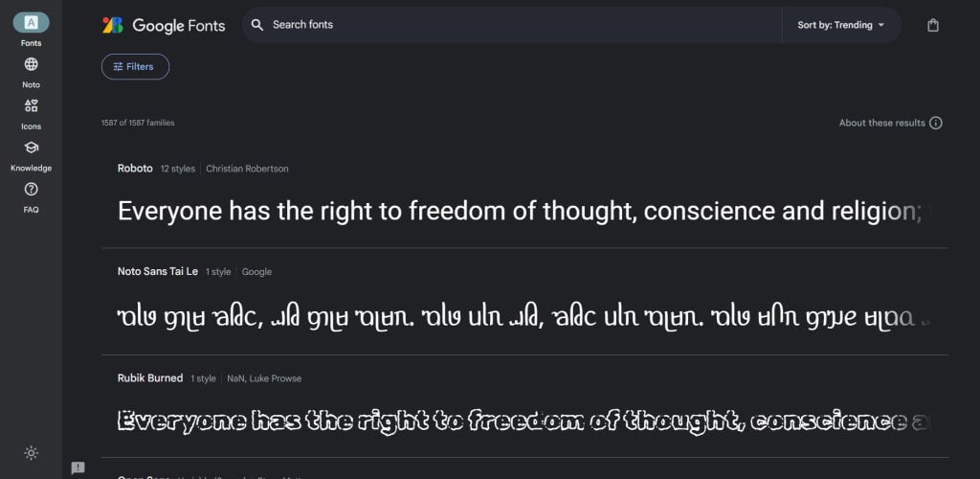Open the Knowledge graduation cap icon

31,148
